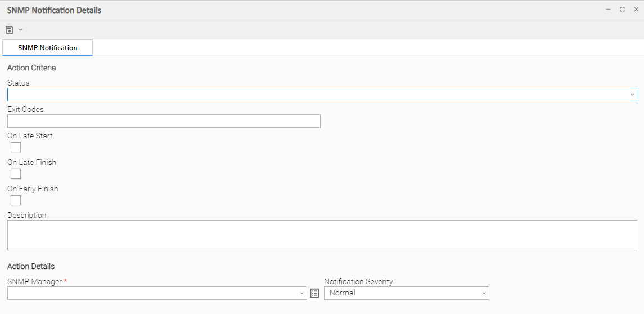
Task: Focus the Exit Codes input field
Action: pyautogui.click(x=164, y=121)
